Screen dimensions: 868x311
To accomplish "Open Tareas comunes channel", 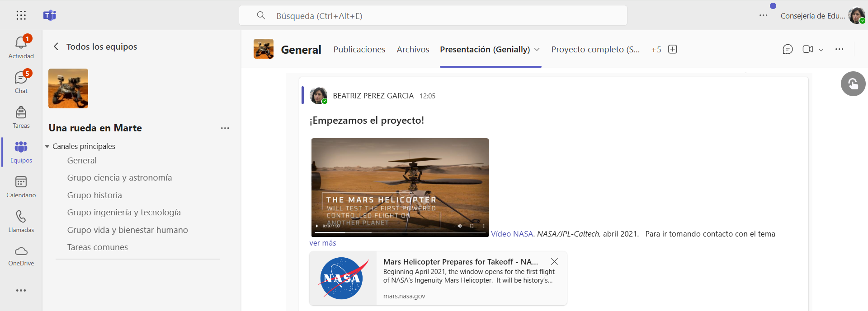I will tap(98, 247).
